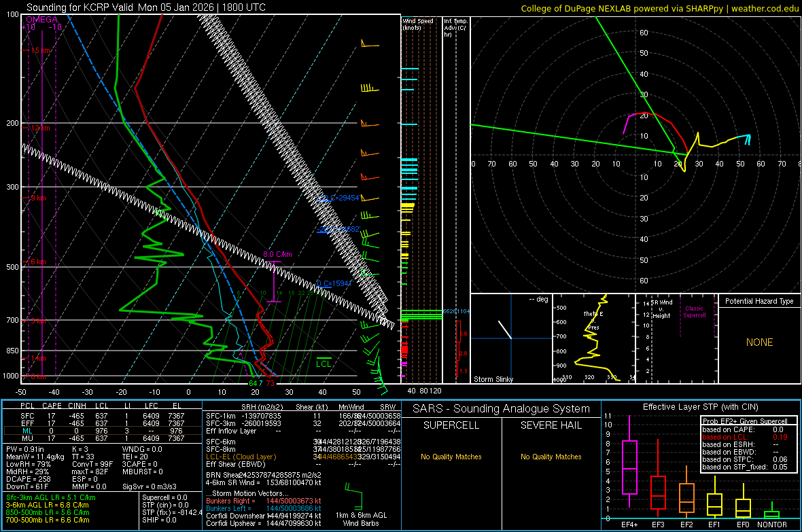Click the 'CINH' column header
This screenshot has width=802, height=532.
point(77,406)
